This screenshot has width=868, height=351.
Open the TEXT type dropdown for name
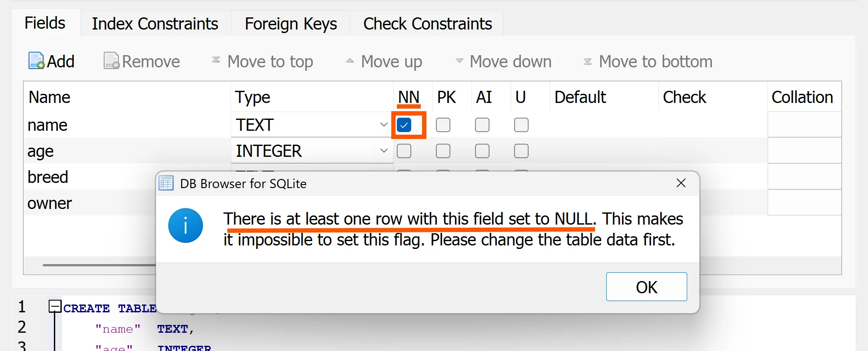pyautogui.click(x=383, y=125)
